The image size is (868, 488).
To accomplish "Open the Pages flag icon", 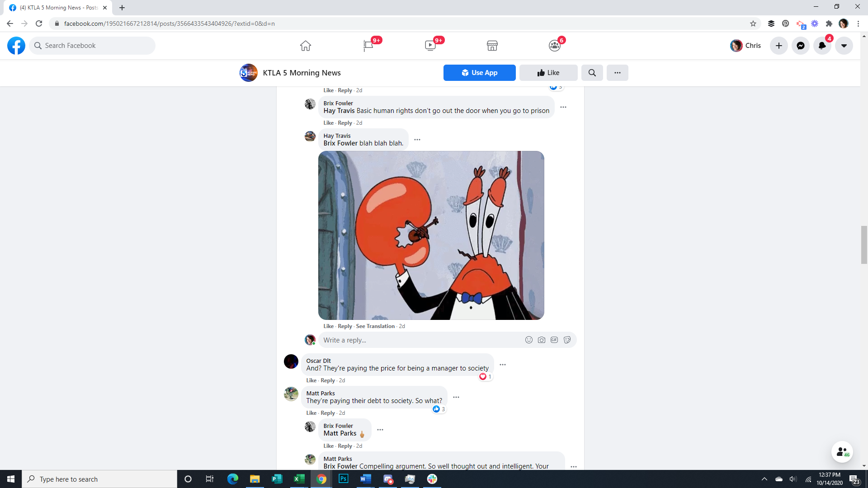I will pos(368,46).
